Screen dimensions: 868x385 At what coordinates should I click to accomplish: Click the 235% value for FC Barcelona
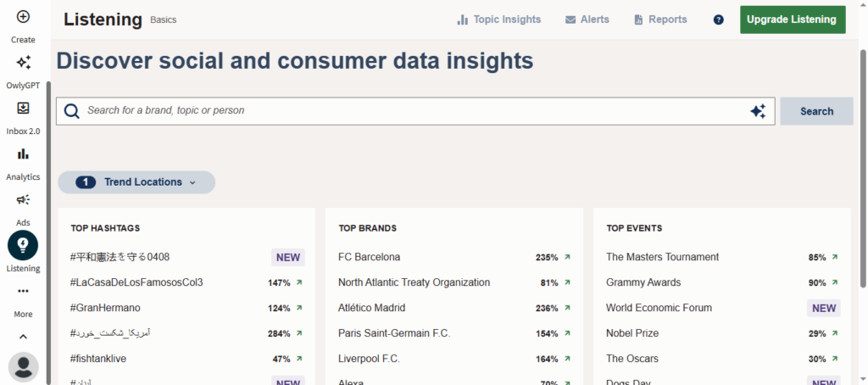[547, 258]
